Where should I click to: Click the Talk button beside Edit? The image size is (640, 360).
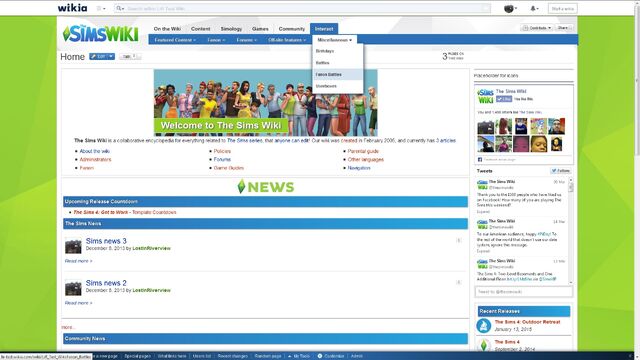pos(130,57)
